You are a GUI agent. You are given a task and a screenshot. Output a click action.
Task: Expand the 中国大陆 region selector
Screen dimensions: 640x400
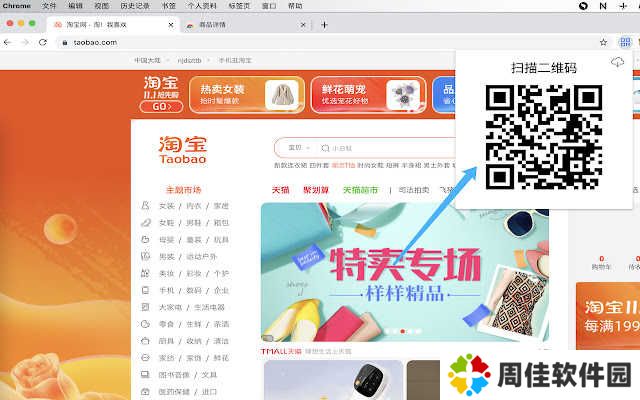pos(150,60)
